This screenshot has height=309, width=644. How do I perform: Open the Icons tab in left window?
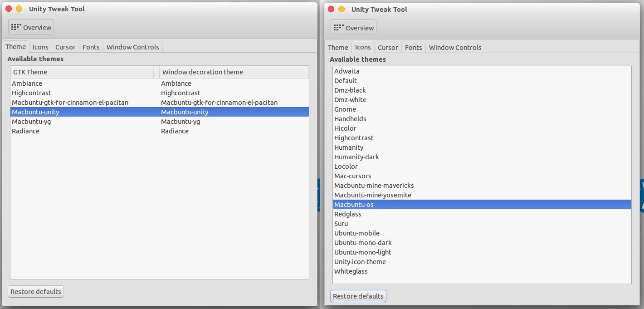40,47
